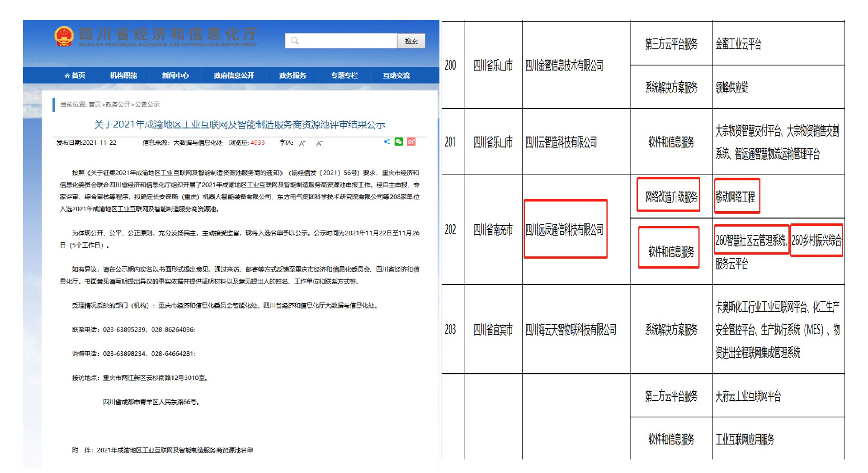Viewport: 868px width, 473px height.
Task: Click the attachment 2021年成渝地区工业互联网及智能制造服务商资源池名单
Action: coord(175,450)
